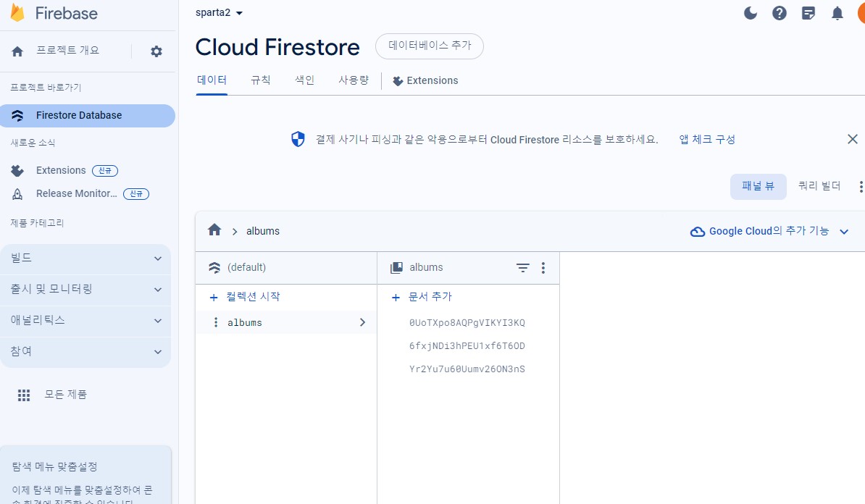Click the (default) database icon
The height and width of the screenshot is (504, 865).
(x=214, y=267)
